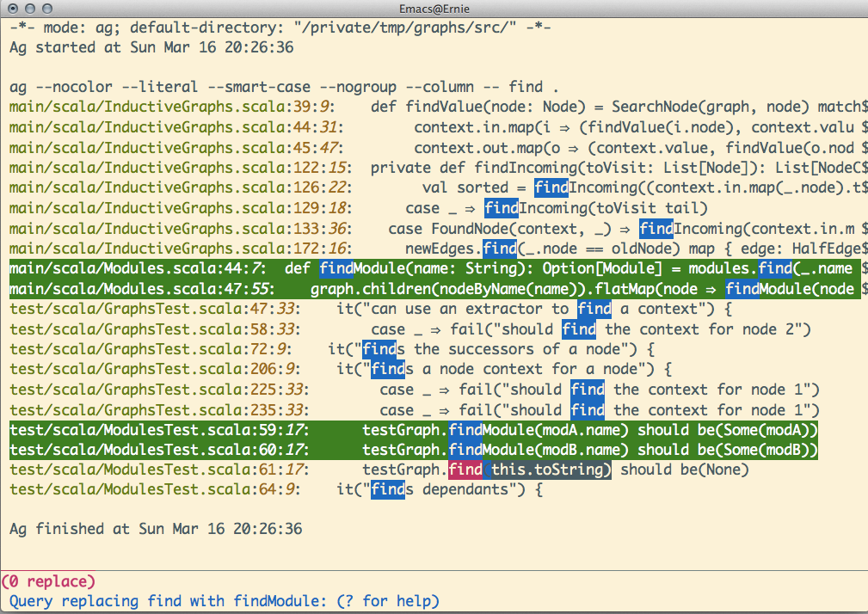Jump to the InductiveGraphs.scala:122 findIncoming definition

tap(162, 168)
